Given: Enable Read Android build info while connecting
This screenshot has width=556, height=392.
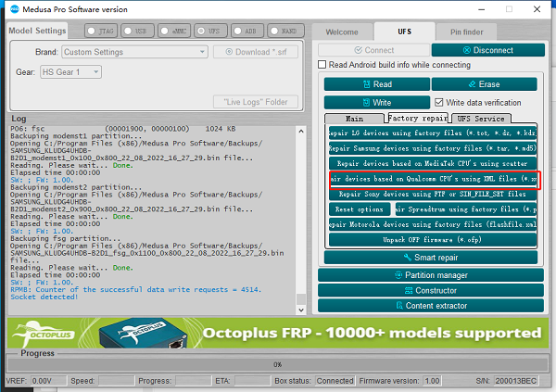Looking at the screenshot, I should click(322, 65).
